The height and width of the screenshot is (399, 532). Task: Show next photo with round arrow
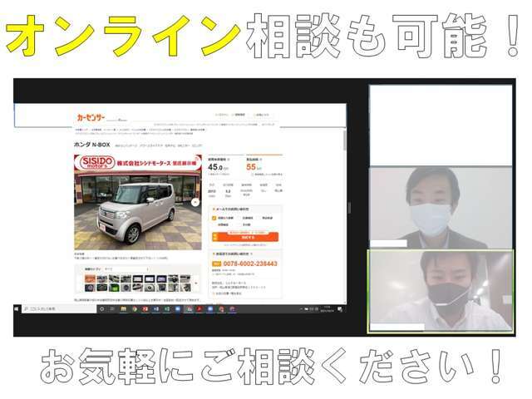195,202
